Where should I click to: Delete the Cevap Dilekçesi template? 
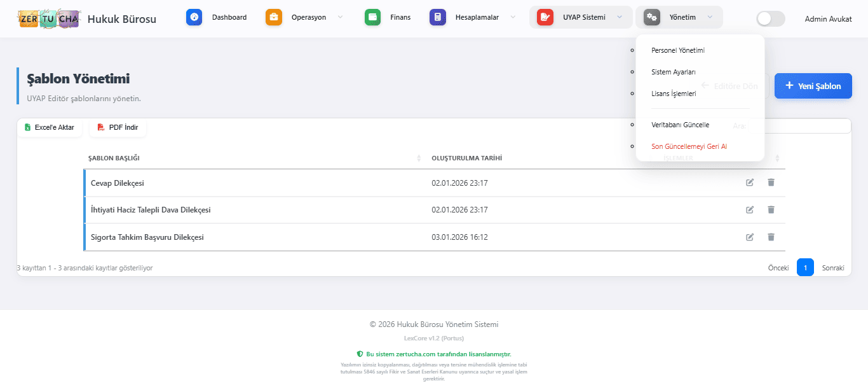(771, 183)
